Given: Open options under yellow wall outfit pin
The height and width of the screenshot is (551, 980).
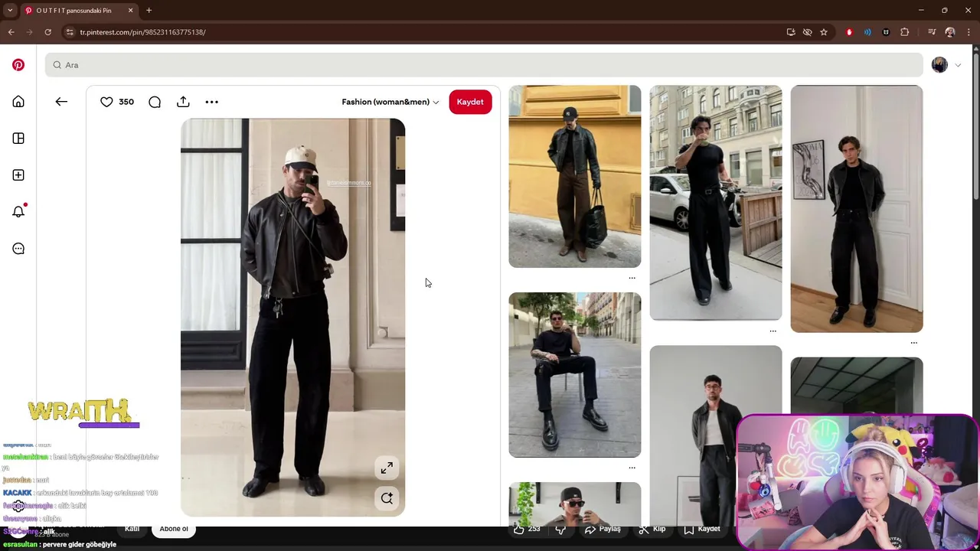Looking at the screenshot, I should (632, 278).
